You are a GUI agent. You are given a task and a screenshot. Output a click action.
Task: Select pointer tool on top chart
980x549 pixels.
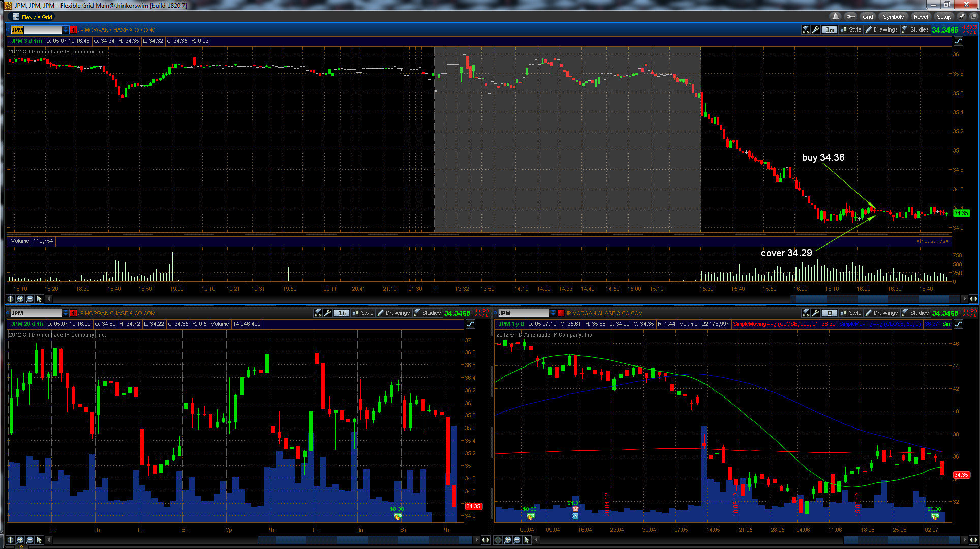tap(39, 299)
